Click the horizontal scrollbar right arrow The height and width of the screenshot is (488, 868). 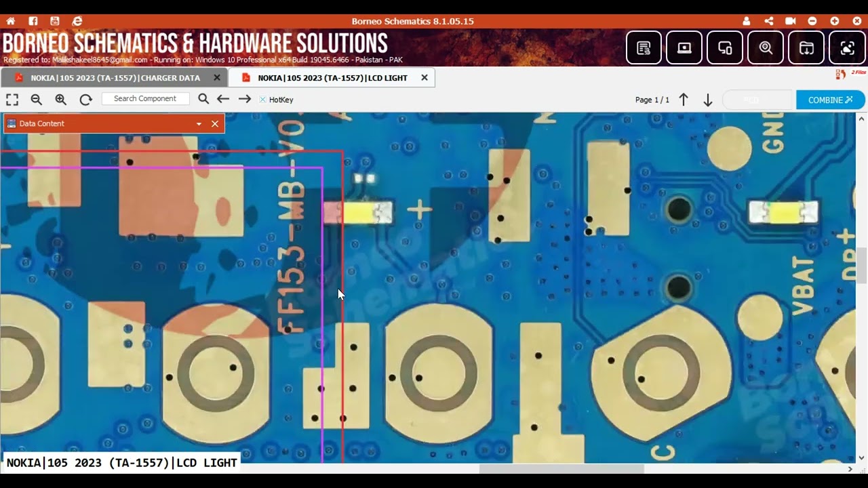[850, 468]
